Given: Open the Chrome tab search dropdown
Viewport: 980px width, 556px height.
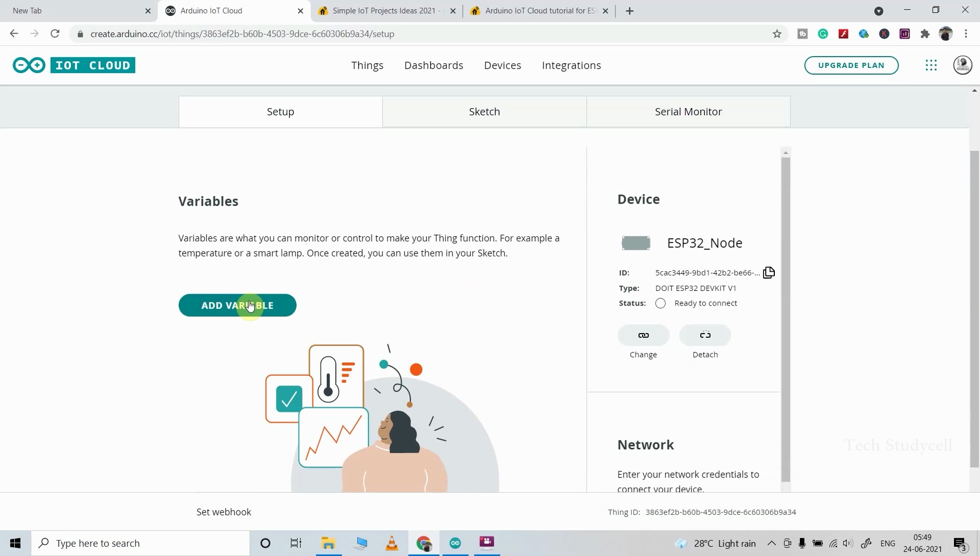Looking at the screenshot, I should tap(878, 11).
